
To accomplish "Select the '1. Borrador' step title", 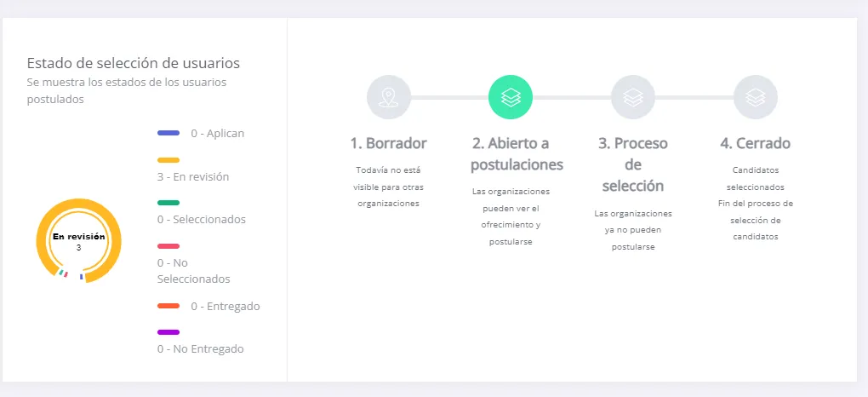I will coord(389,143).
